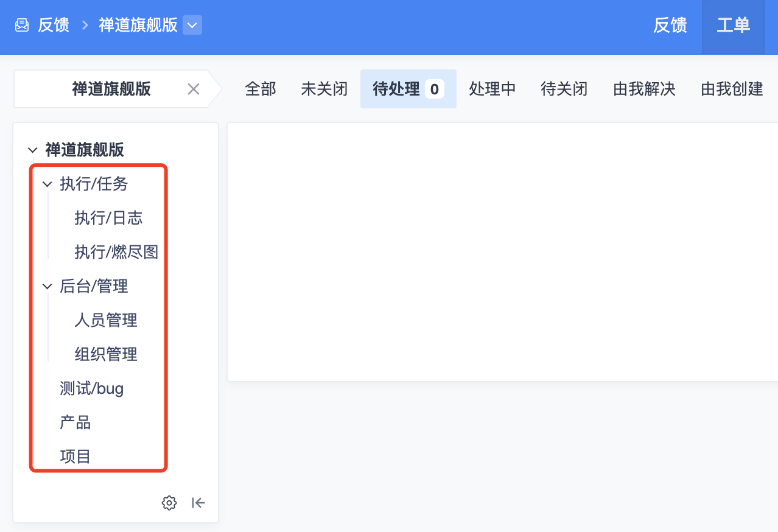778x532 pixels.
Task: Click the feedback inbox icon in header
Action: click(x=22, y=26)
